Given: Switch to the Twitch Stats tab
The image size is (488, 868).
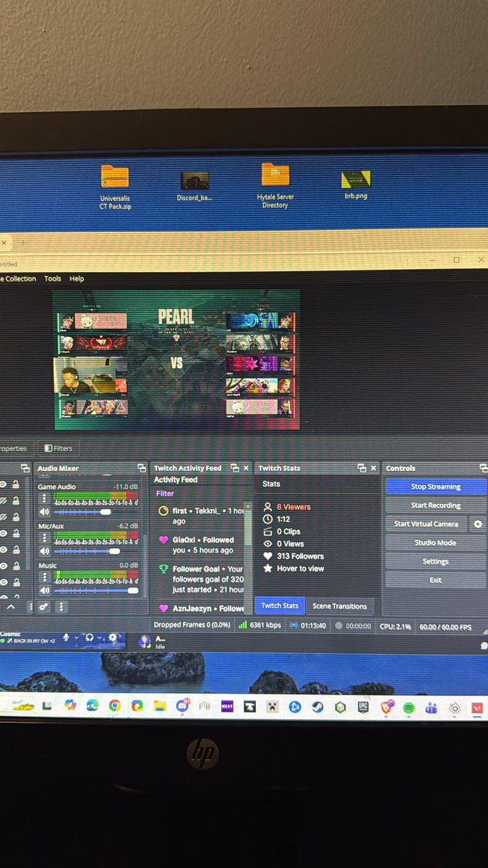Looking at the screenshot, I should pyautogui.click(x=280, y=606).
